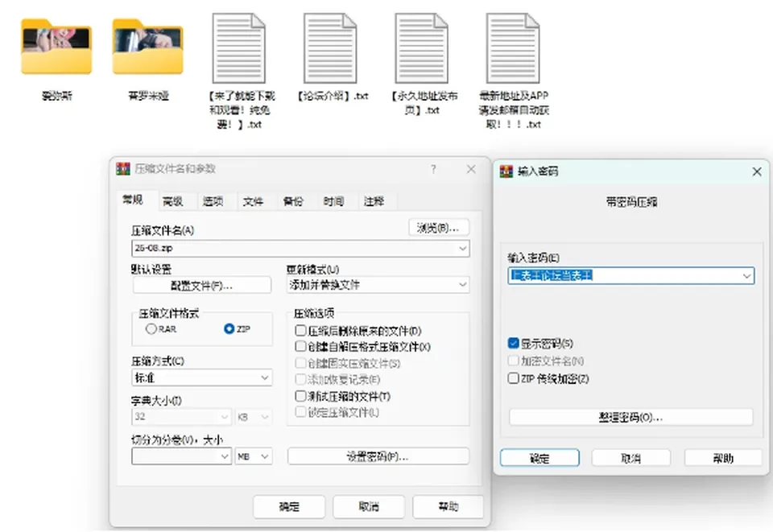Switch to the 文件 tab

253,201
